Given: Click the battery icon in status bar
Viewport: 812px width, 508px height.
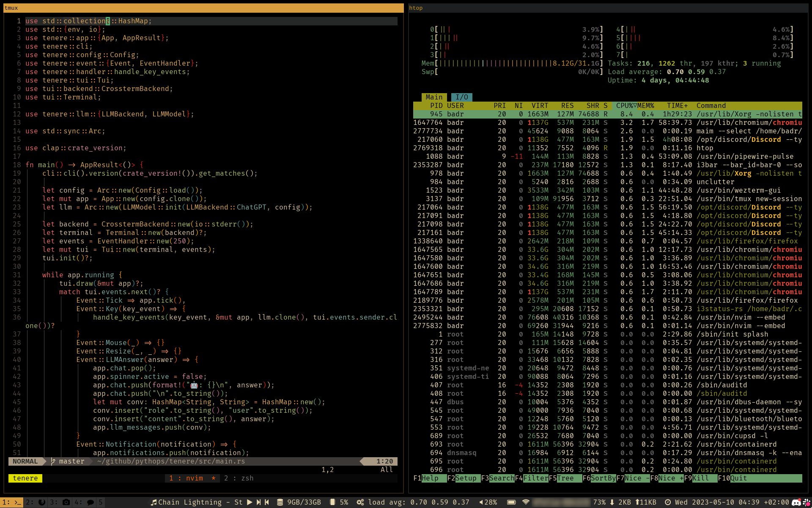Looking at the screenshot, I should [511, 502].
